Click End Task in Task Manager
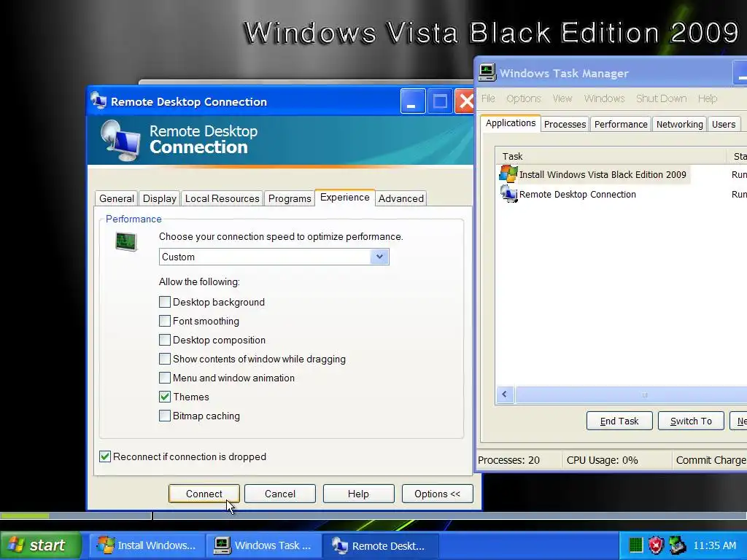747x560 pixels. pos(619,421)
